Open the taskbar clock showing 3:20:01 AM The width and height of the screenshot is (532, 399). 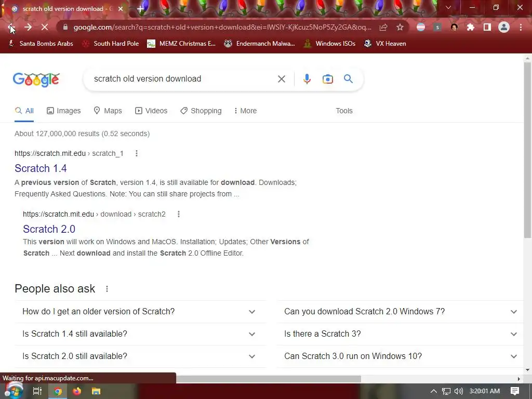tap(485, 391)
